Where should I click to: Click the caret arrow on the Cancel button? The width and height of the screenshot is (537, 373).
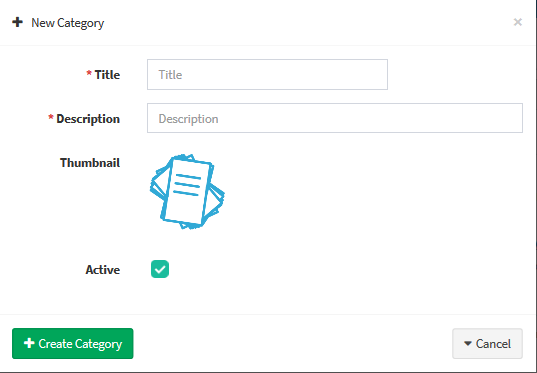point(467,343)
